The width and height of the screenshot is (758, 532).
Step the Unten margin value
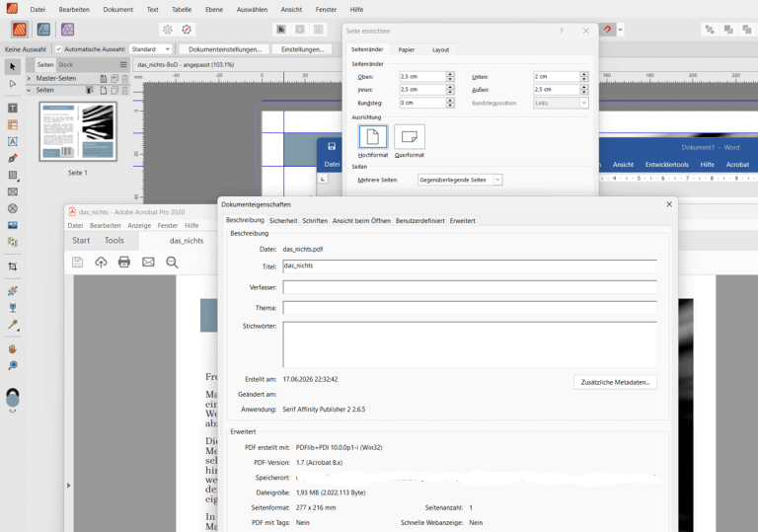584,76
